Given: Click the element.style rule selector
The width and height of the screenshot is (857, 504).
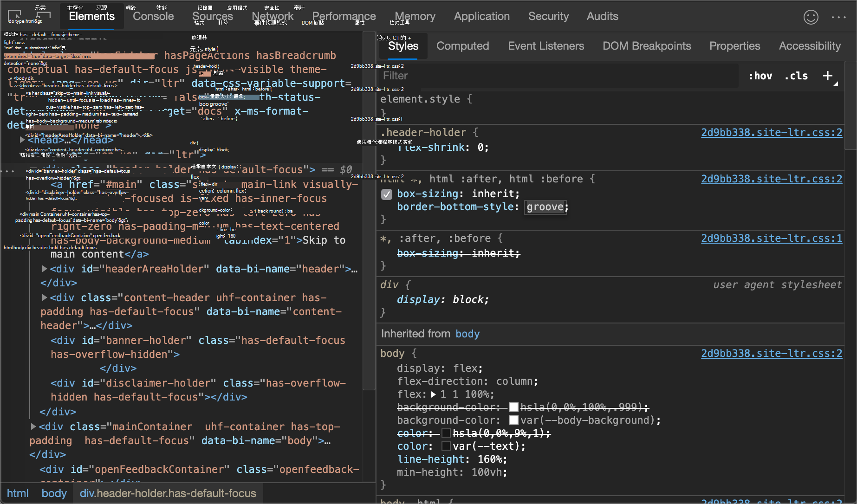Looking at the screenshot, I should pyautogui.click(x=420, y=99).
